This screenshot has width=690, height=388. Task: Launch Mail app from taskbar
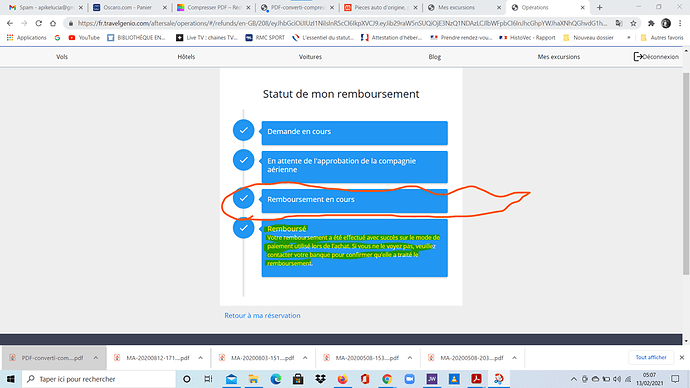pos(231,379)
